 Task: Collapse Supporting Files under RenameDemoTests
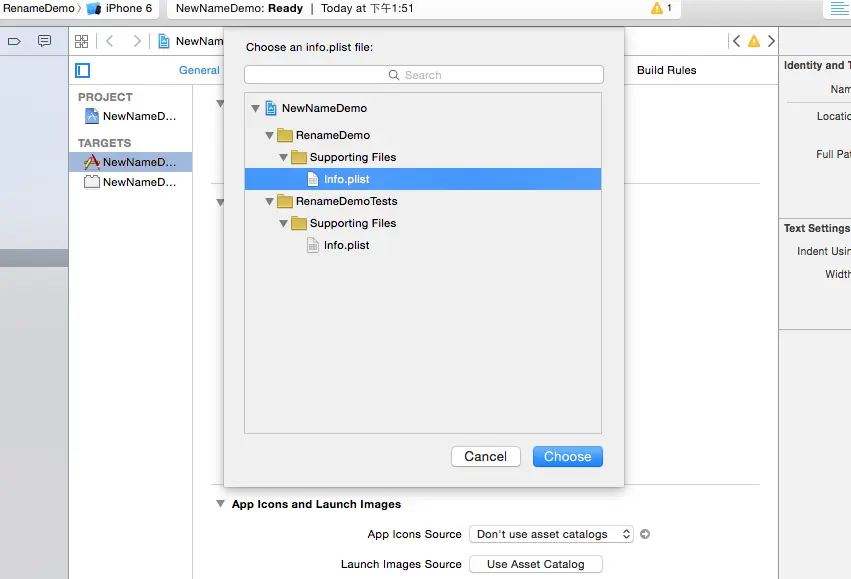(283, 224)
